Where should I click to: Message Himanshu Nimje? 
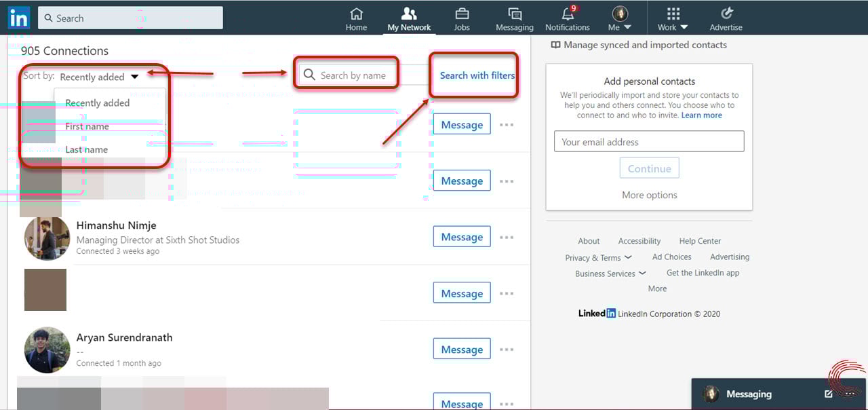462,237
